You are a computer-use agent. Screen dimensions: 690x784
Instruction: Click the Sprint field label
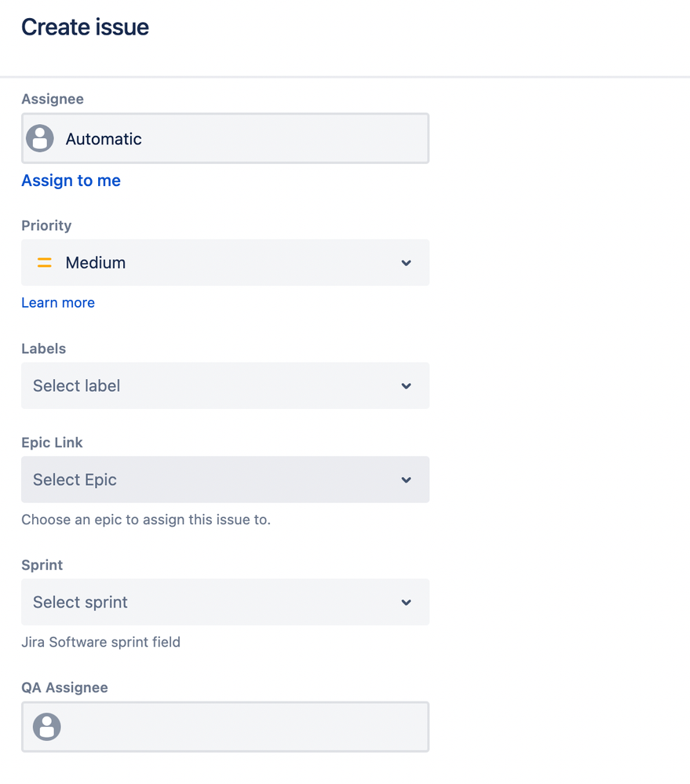[x=42, y=565]
